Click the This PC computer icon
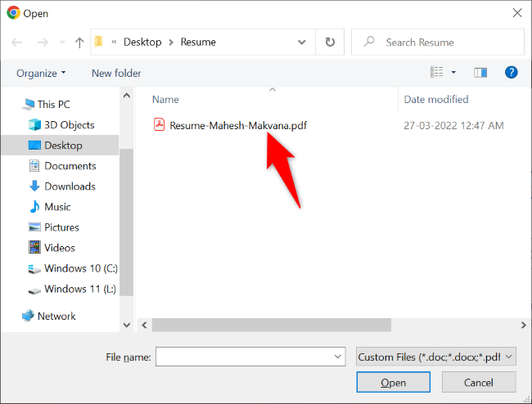The width and height of the screenshot is (532, 404). (x=28, y=105)
